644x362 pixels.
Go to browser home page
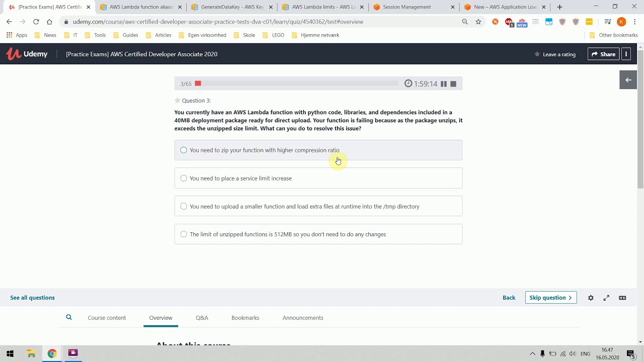point(49,22)
